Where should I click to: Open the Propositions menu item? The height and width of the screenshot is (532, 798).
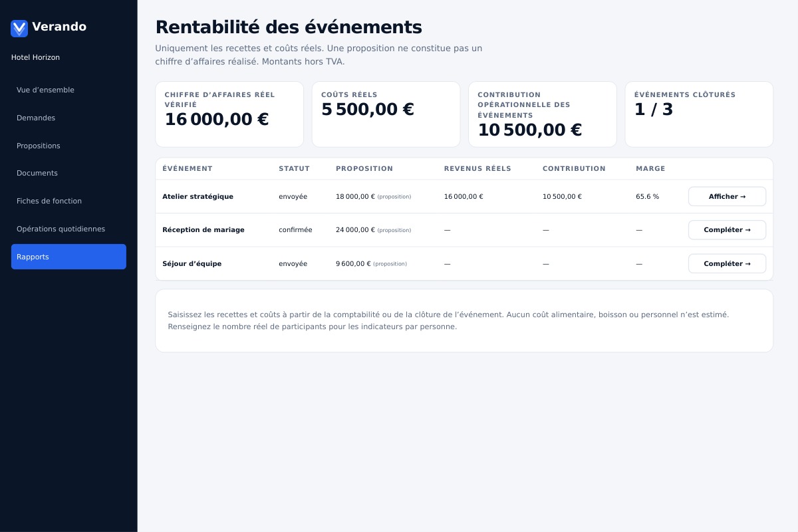68,146
